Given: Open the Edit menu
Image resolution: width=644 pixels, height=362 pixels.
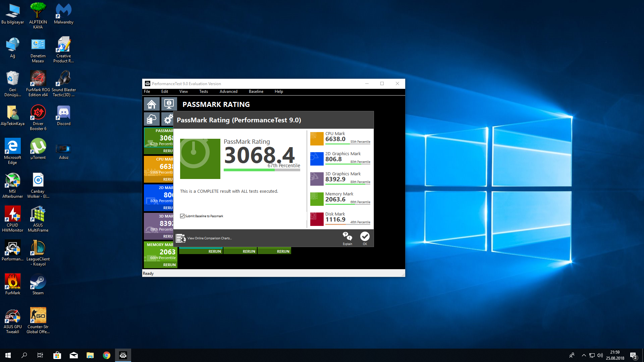Looking at the screenshot, I should pyautogui.click(x=165, y=92).
